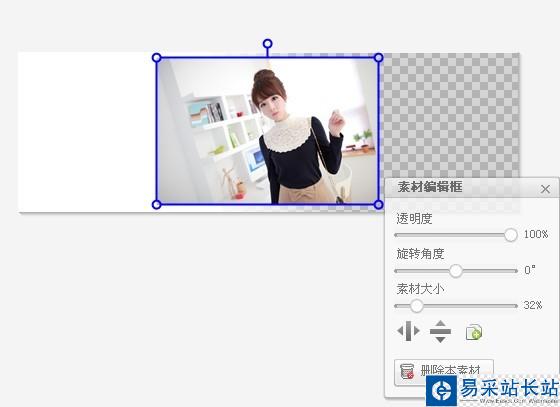Select the girl photo on canvas
The height and width of the screenshot is (407, 560).
pos(268,131)
